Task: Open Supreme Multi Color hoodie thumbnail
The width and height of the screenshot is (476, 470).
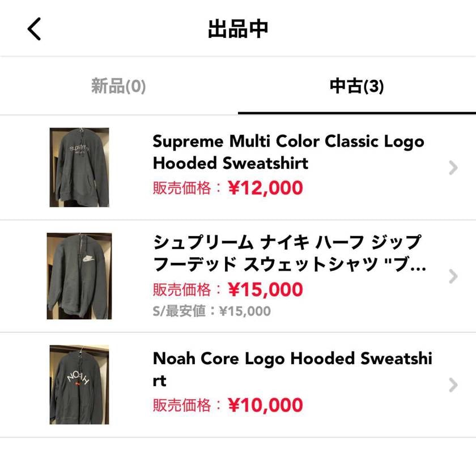Action: click(x=79, y=167)
